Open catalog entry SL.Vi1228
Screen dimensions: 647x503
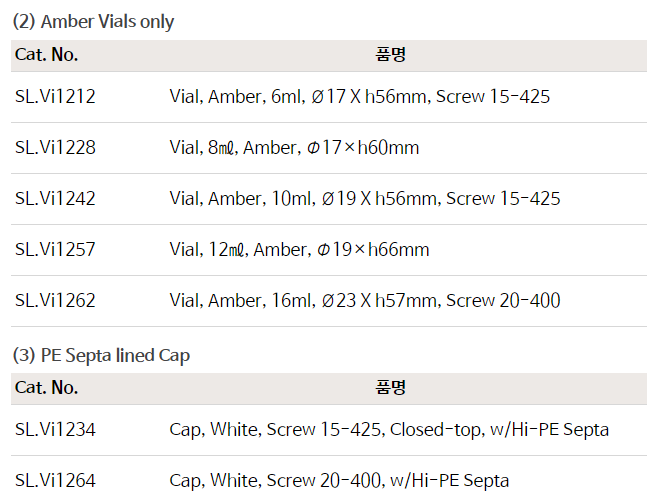[55, 148]
